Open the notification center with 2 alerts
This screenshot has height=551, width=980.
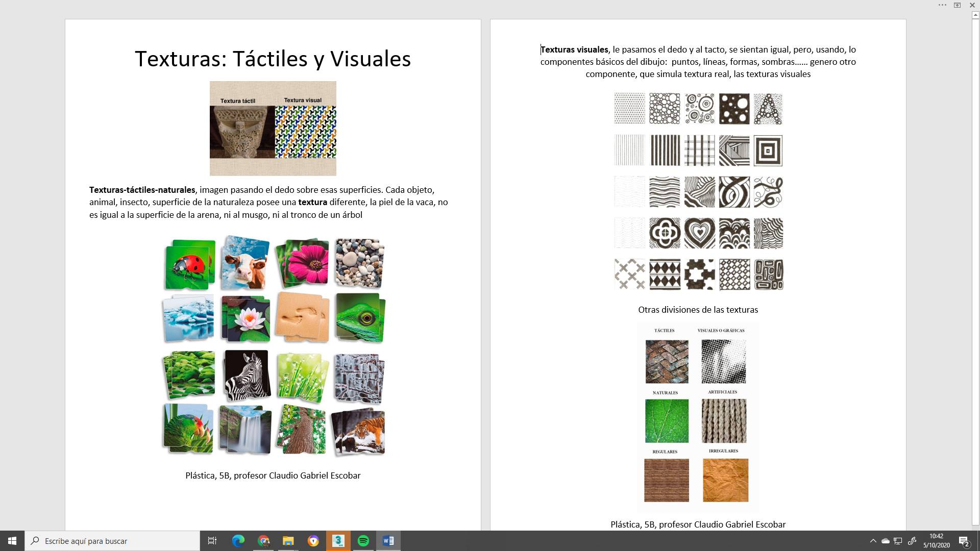click(964, 541)
